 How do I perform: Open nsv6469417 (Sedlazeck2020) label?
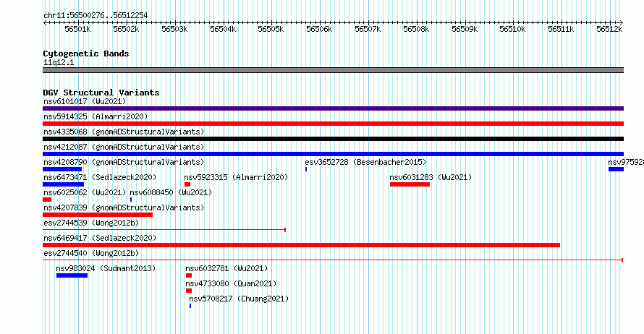[100, 238]
